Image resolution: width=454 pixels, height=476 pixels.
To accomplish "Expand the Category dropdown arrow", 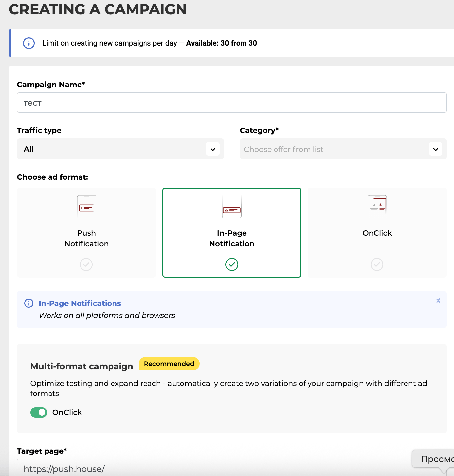I will click(x=436, y=149).
